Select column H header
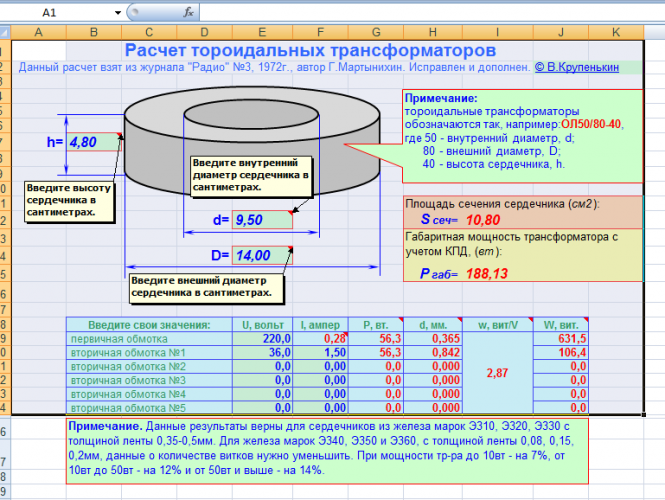The height and width of the screenshot is (500, 665). [x=433, y=32]
